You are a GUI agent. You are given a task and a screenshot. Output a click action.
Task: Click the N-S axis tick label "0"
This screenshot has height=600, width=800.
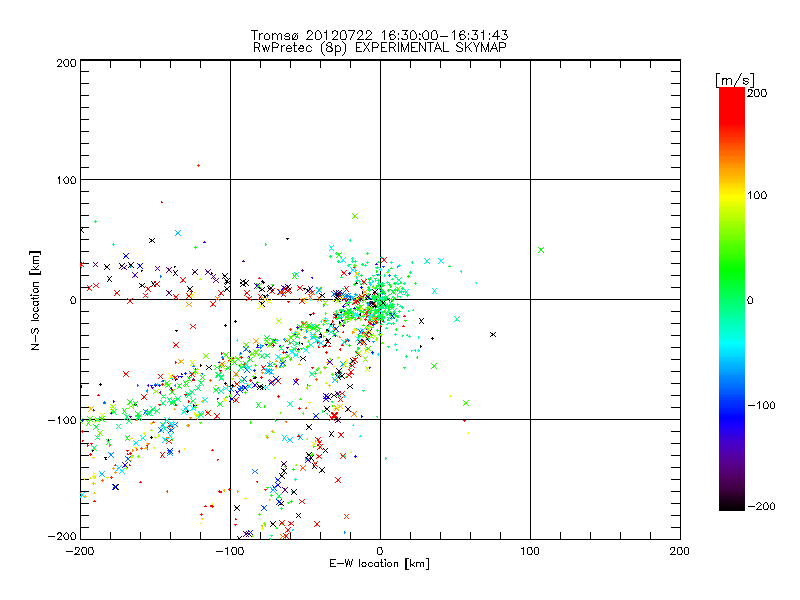[x=73, y=300]
